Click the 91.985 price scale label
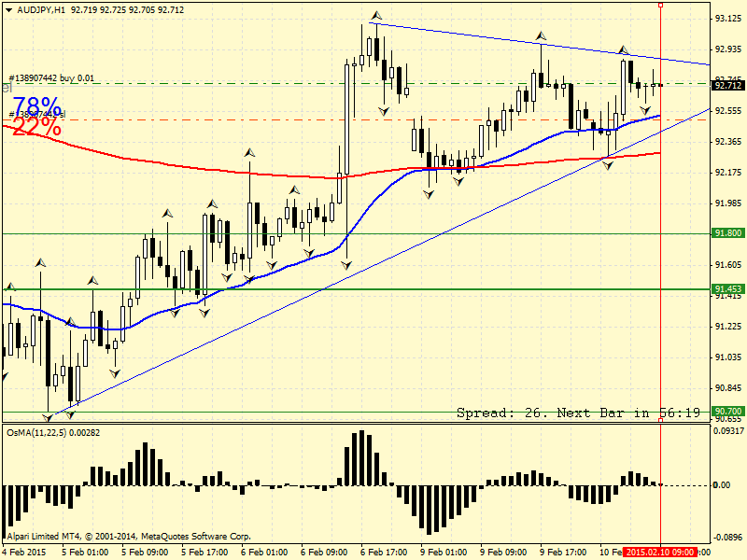 728,203
